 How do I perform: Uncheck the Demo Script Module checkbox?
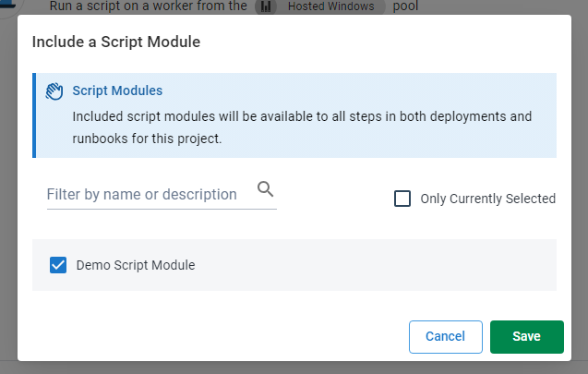point(58,265)
